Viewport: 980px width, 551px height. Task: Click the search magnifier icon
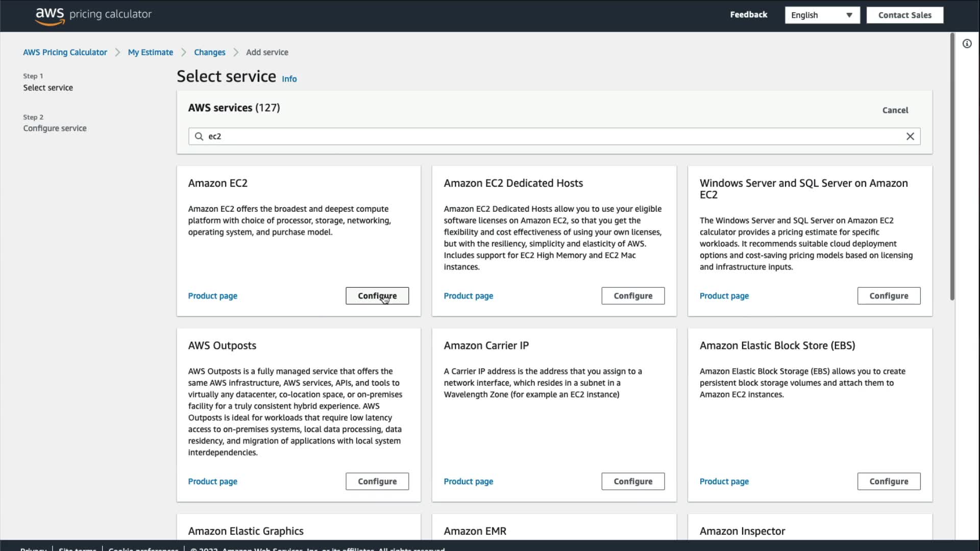click(x=199, y=136)
